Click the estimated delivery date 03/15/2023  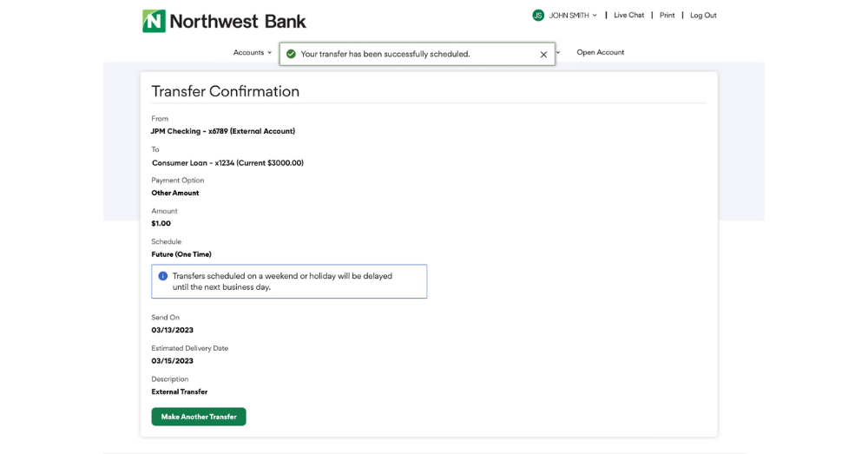[173, 361]
